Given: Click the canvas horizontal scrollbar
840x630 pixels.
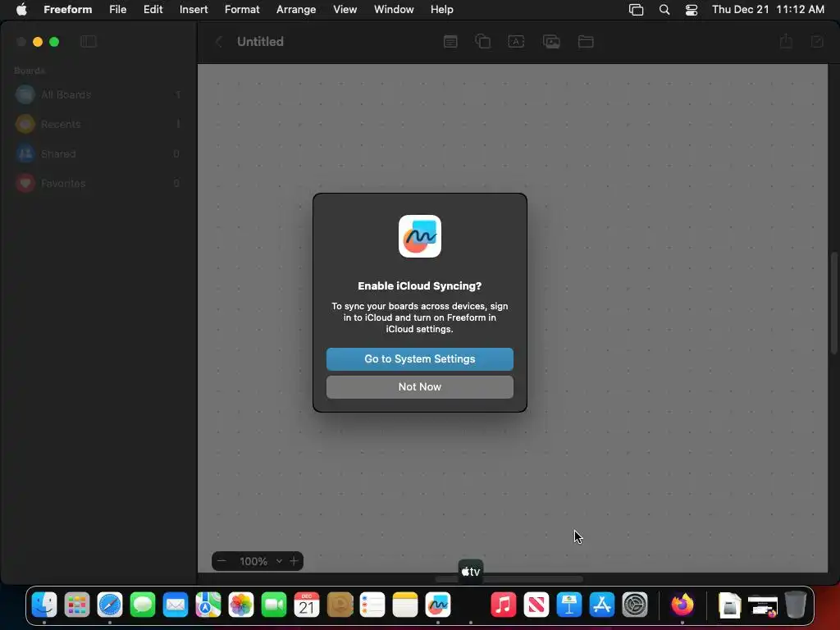Looking at the screenshot, I should tap(509, 579).
